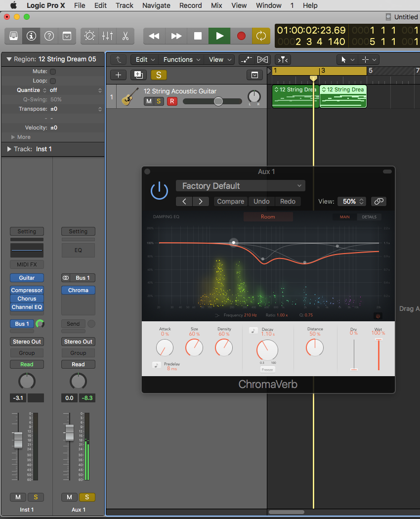Click the Predelay note sync icon

click(x=157, y=365)
